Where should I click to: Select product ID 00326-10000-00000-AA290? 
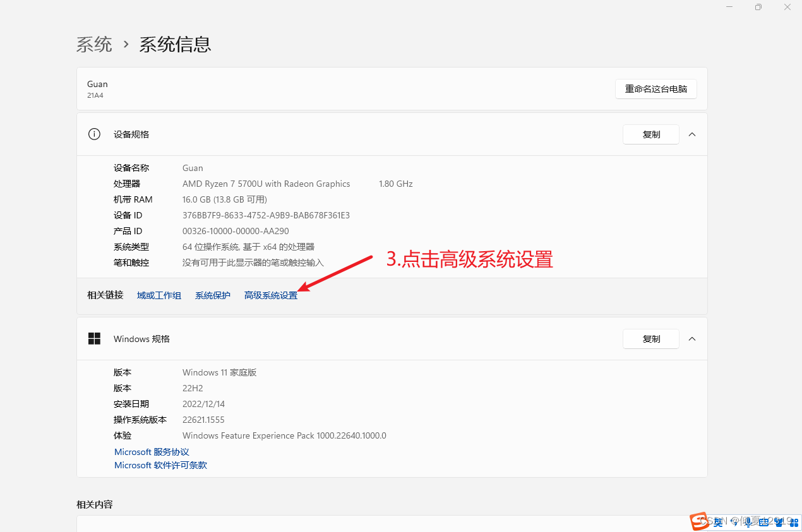click(x=236, y=231)
